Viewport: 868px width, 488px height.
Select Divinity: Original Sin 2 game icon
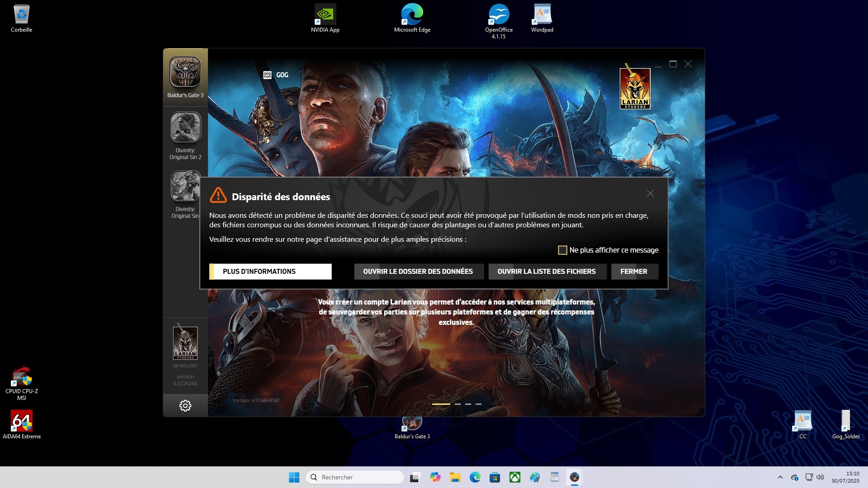[x=185, y=127]
